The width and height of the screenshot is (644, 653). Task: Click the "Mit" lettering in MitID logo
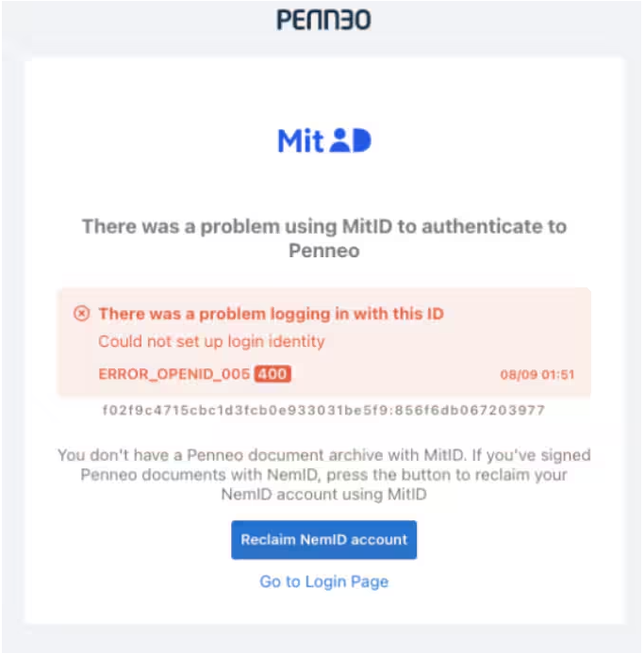301,140
